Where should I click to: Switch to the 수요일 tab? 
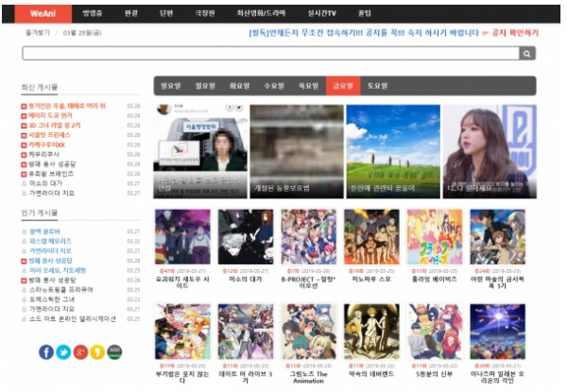(x=274, y=86)
